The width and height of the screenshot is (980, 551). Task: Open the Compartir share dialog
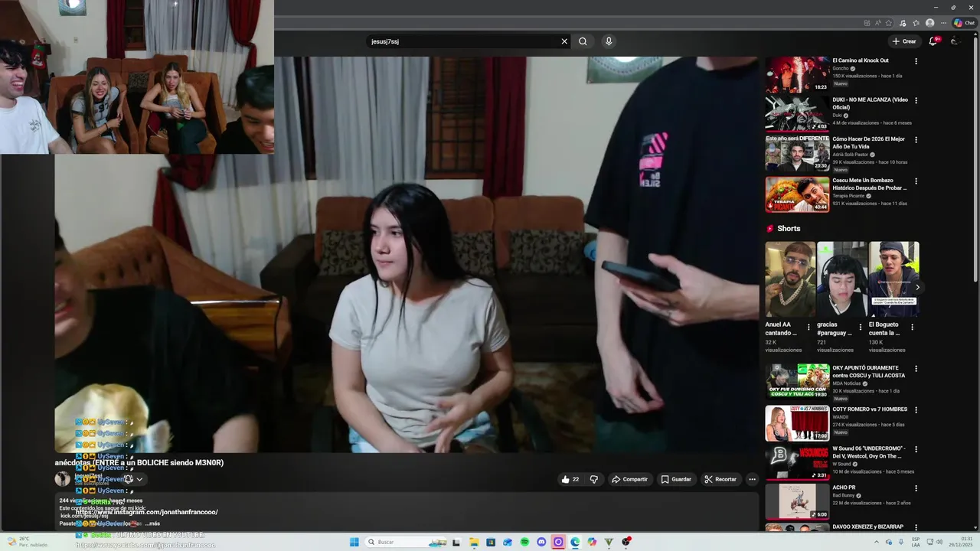[629, 479]
